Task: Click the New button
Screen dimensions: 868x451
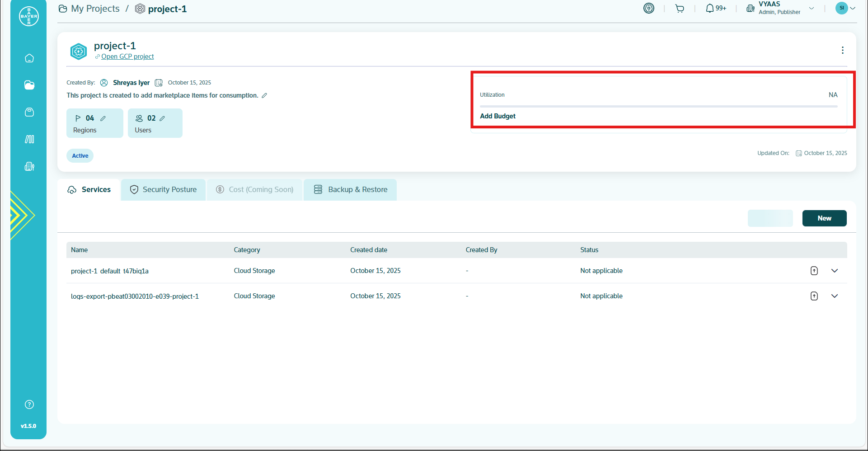Action: 824,218
